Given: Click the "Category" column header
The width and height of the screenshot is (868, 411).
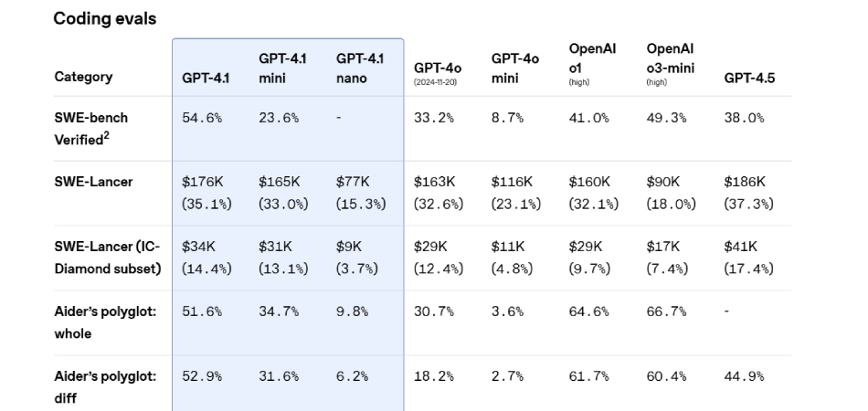Looking at the screenshot, I should pos(83,78).
